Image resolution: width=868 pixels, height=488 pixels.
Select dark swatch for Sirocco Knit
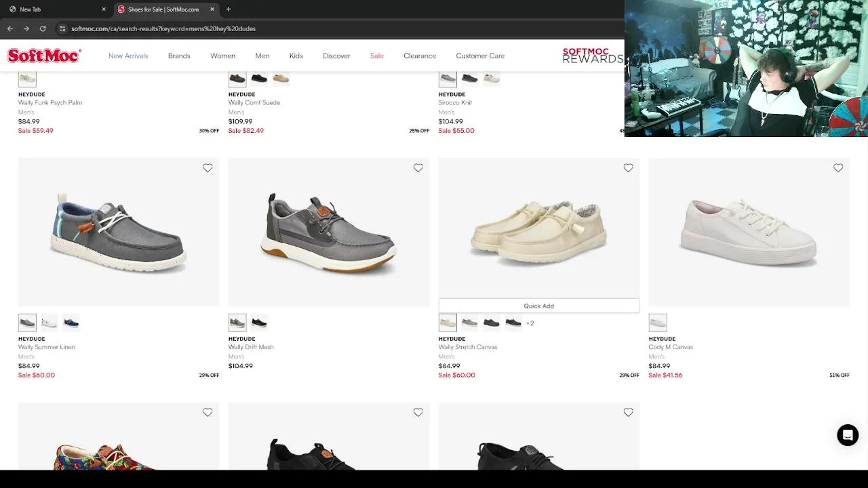tap(469, 79)
